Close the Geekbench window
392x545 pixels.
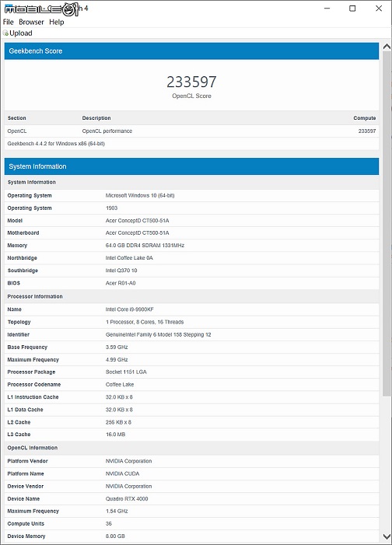pyautogui.click(x=379, y=9)
